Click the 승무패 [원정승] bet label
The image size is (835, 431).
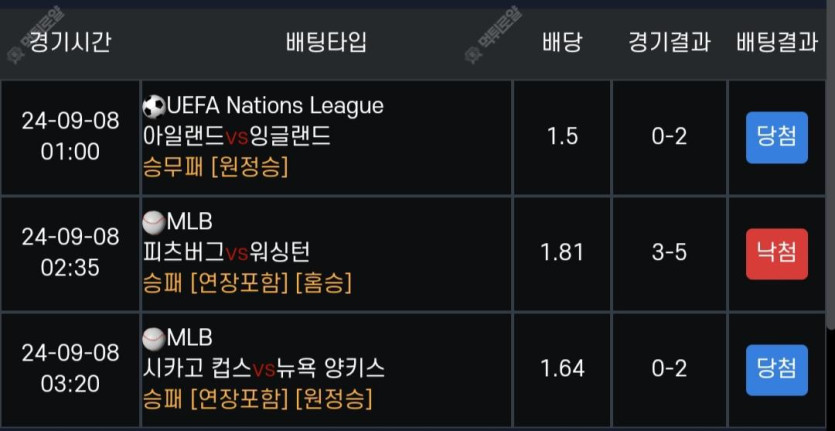[x=216, y=168]
